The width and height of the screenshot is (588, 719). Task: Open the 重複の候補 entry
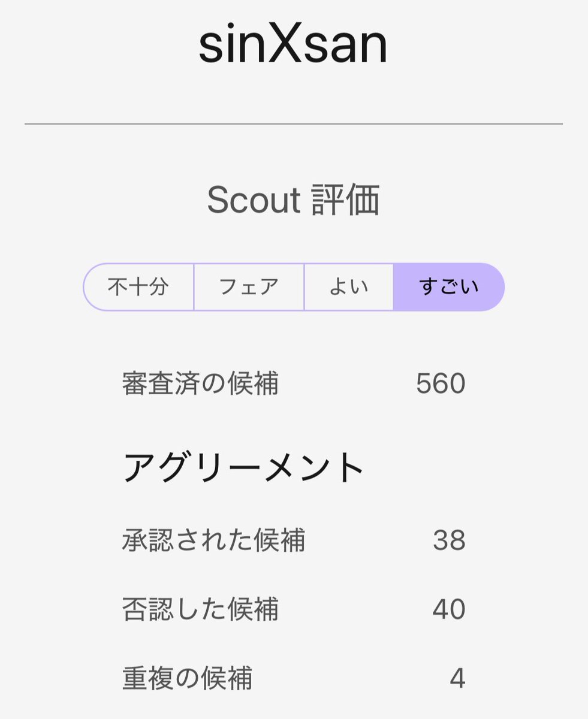[187, 678]
